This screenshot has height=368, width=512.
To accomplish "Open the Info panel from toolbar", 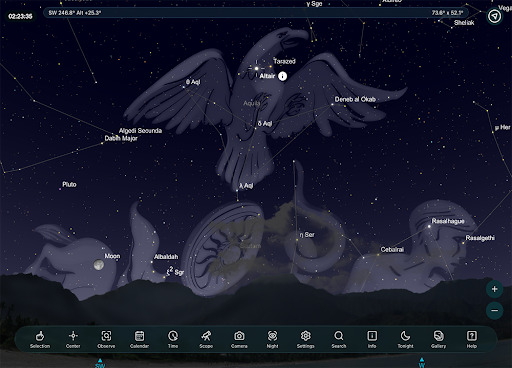I will coord(372,339).
